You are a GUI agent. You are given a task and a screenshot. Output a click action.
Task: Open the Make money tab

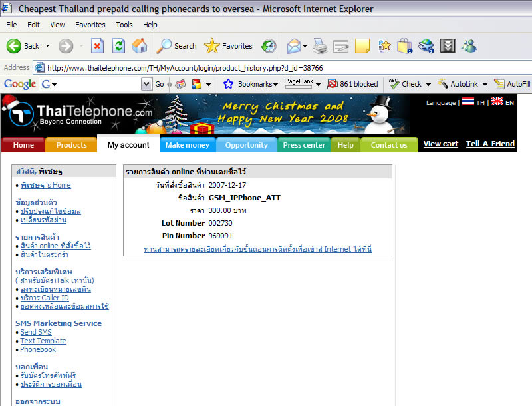187,145
